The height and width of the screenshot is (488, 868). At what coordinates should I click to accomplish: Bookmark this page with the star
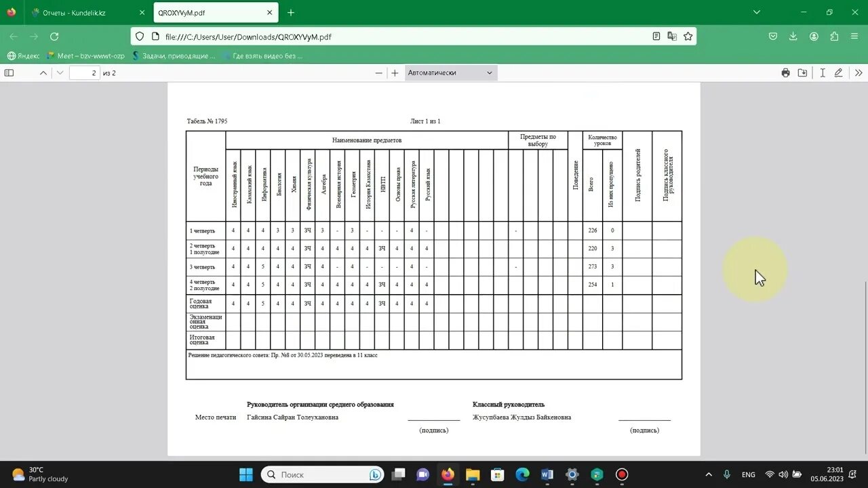(688, 37)
